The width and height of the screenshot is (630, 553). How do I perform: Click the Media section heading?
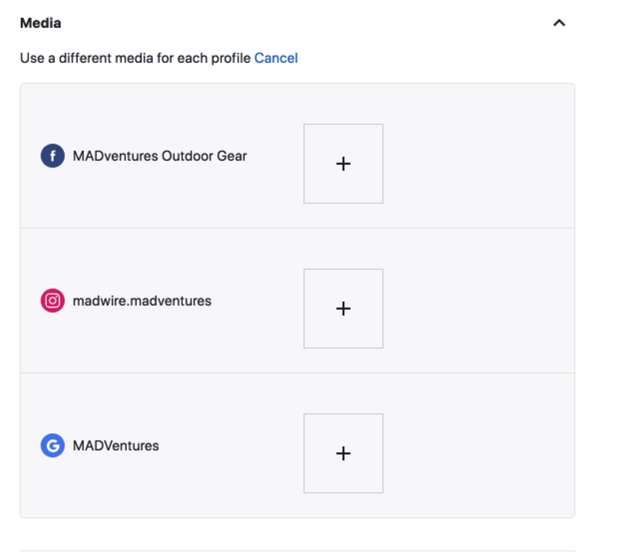(41, 23)
